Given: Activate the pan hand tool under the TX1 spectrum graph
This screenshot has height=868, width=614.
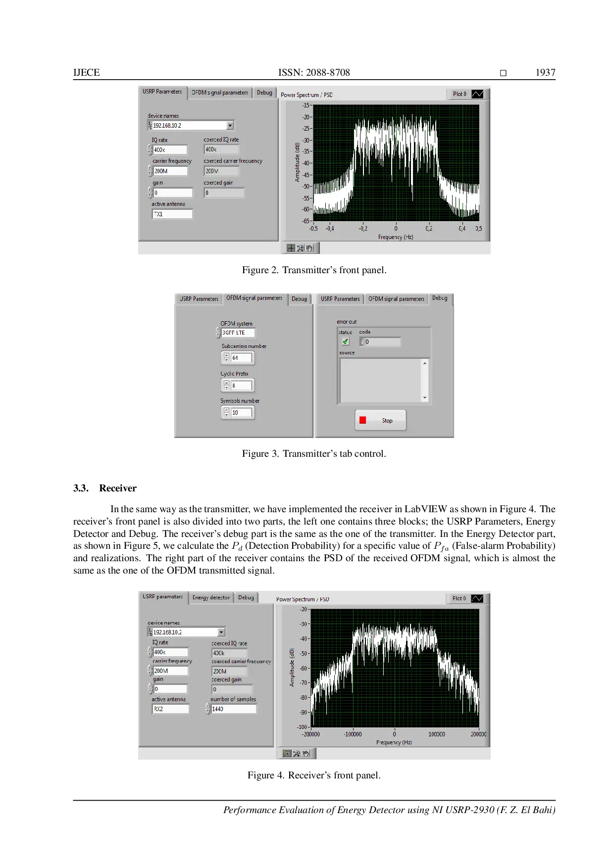Looking at the screenshot, I should pos(309,248).
